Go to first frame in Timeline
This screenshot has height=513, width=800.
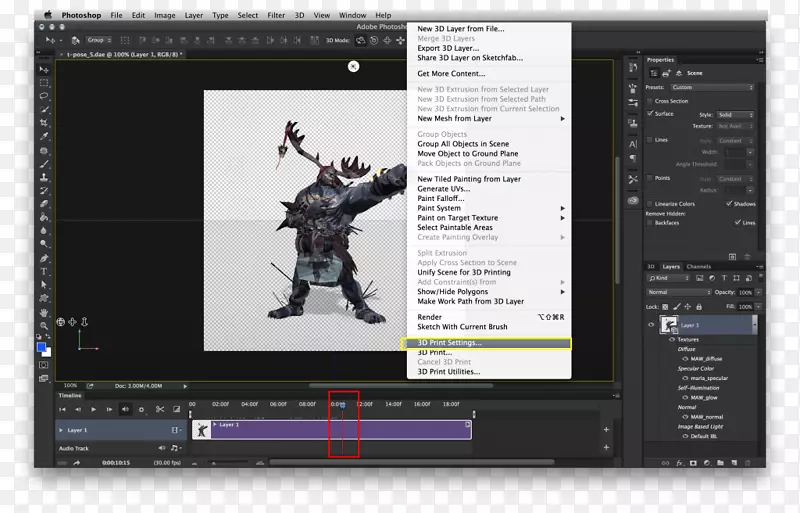[62, 409]
